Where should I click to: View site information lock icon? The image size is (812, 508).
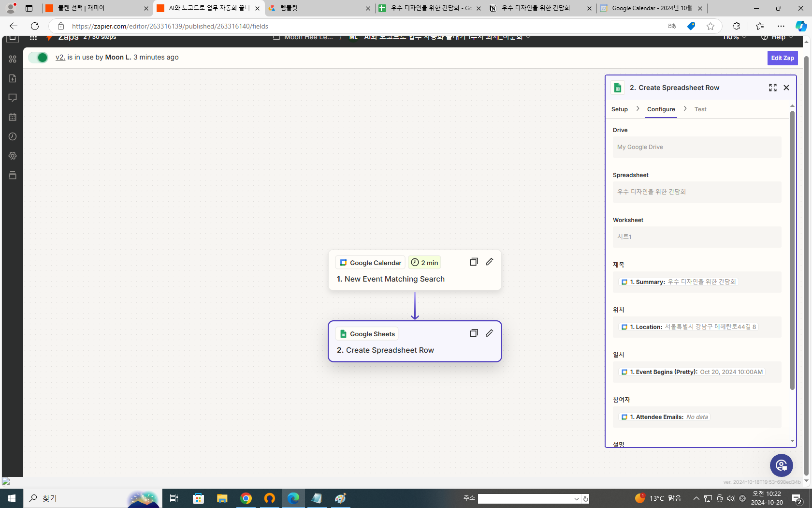pyautogui.click(x=61, y=26)
